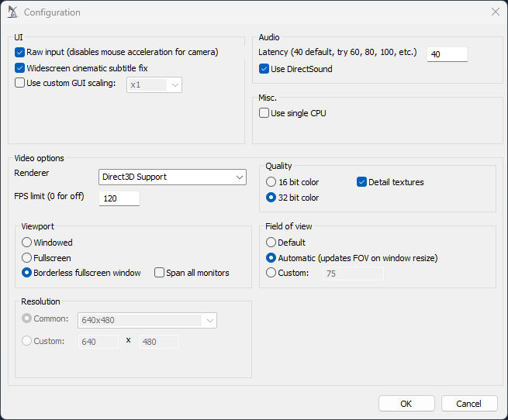Viewport: 508px width, 420px height.
Task: Click the Cancel button
Action: pyautogui.click(x=468, y=404)
